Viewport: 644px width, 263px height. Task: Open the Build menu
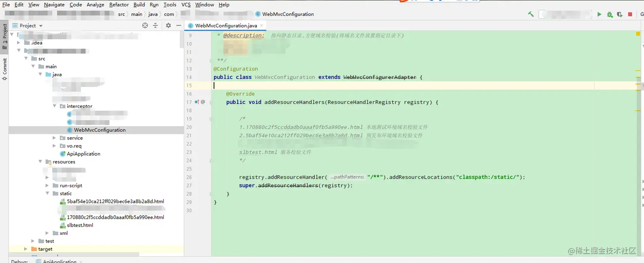tap(139, 5)
